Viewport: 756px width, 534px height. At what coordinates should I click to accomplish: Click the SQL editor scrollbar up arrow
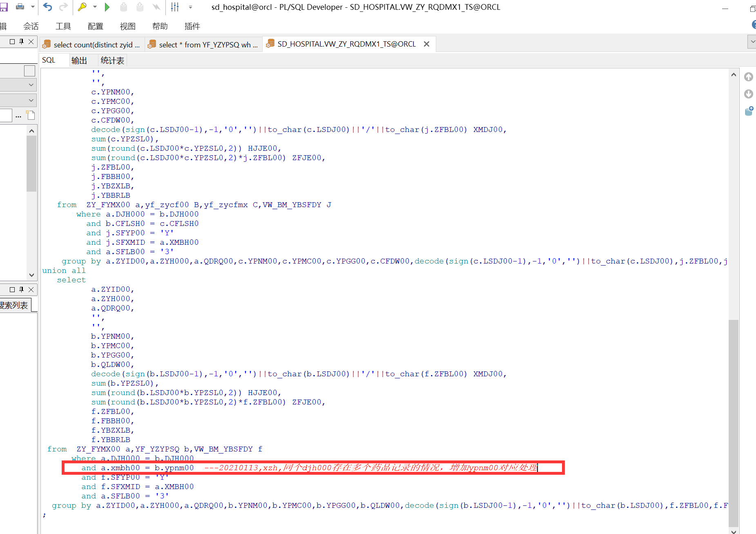pos(734,74)
